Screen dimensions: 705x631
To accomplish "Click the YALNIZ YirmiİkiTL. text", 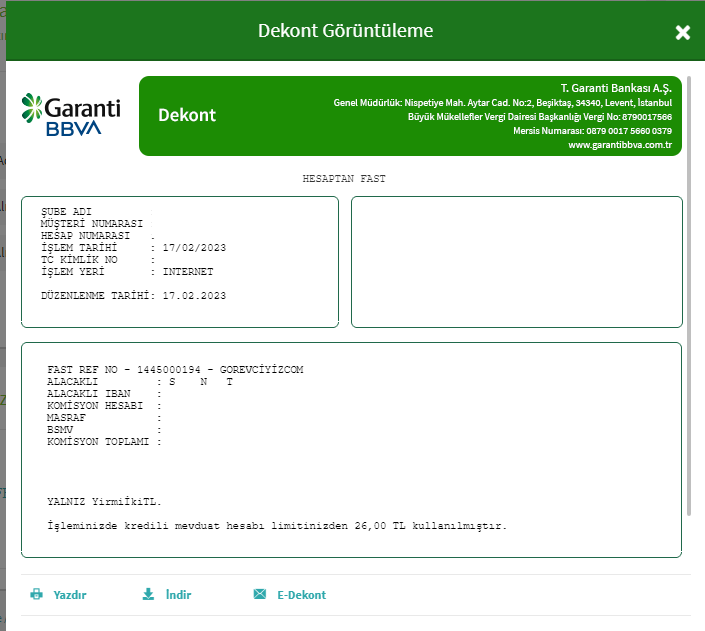I will point(104,501).
